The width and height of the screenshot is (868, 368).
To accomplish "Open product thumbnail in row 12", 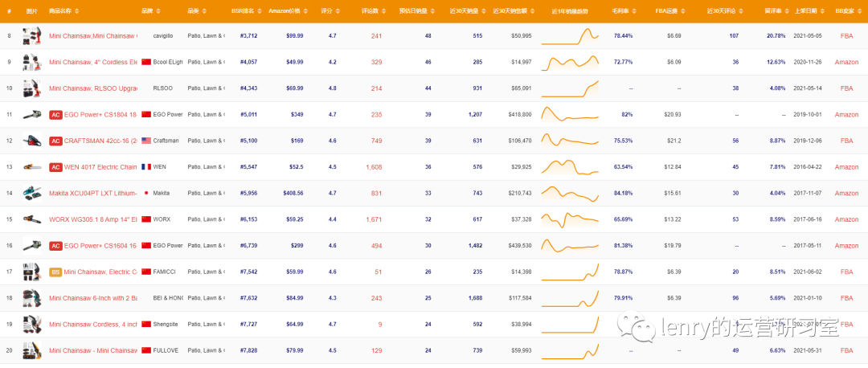I will tap(32, 141).
